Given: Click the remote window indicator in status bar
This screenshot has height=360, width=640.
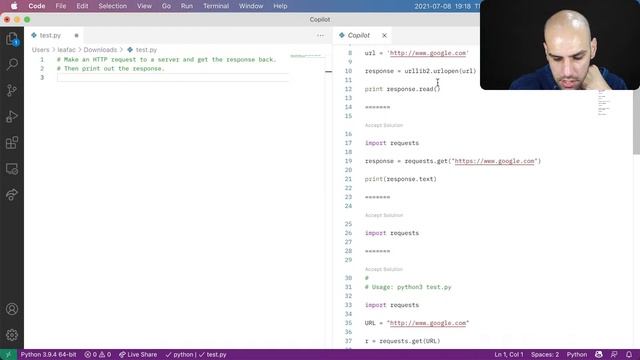Looking at the screenshot, I should click(8, 355).
